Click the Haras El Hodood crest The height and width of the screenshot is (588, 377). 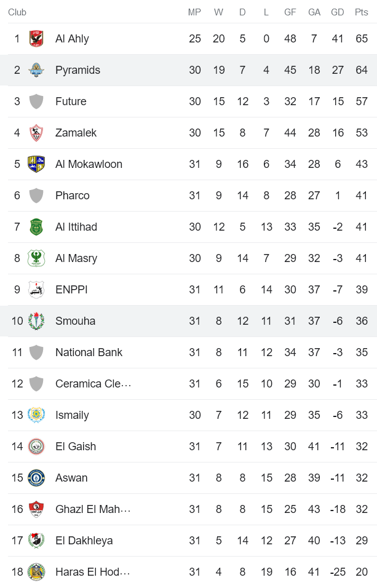click(36, 572)
